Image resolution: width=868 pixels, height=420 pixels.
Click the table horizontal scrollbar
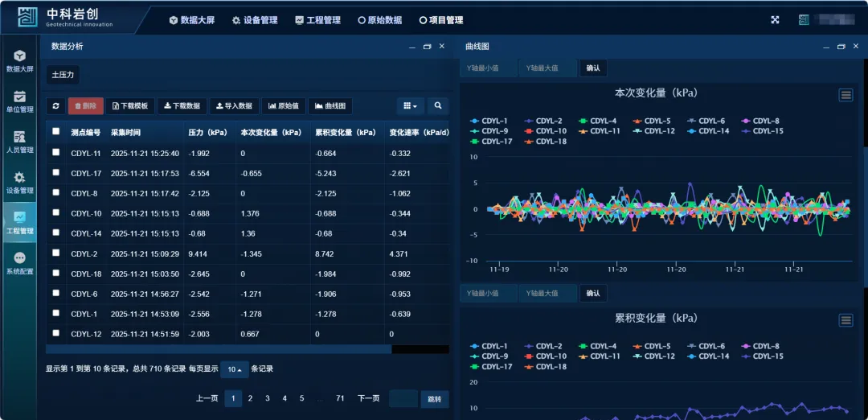(219, 349)
